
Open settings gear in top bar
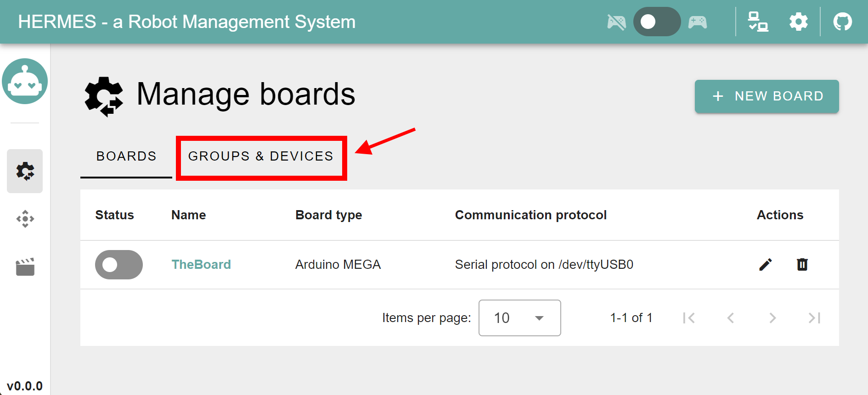pyautogui.click(x=798, y=22)
